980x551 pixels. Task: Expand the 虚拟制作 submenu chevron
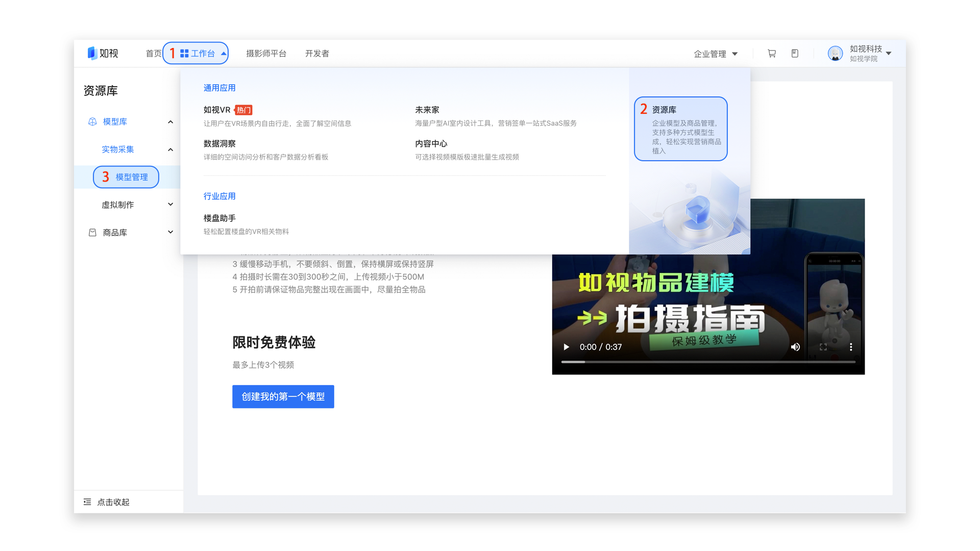[170, 205]
